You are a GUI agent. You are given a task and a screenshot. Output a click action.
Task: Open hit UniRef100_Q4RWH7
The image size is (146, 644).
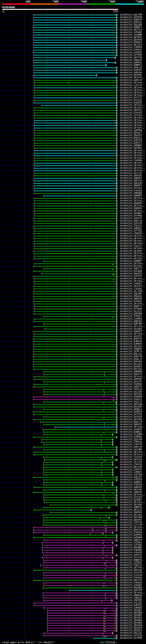coord(131,261)
